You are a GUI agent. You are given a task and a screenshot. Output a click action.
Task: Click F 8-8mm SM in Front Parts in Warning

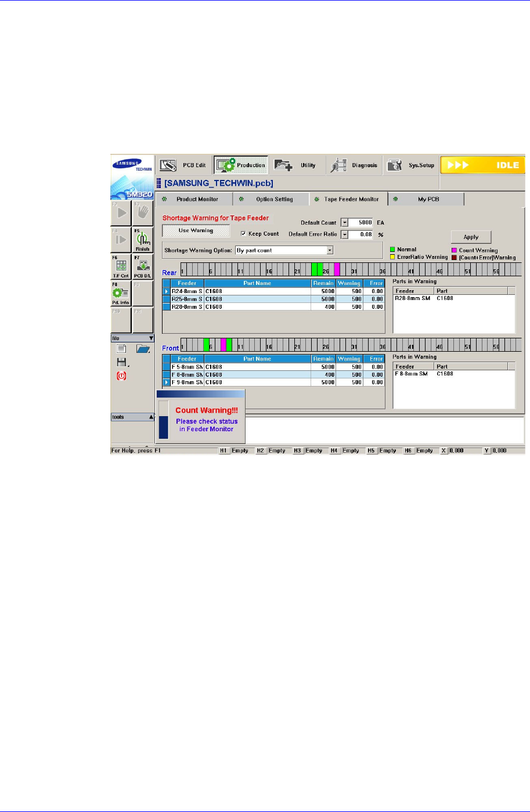(x=411, y=374)
